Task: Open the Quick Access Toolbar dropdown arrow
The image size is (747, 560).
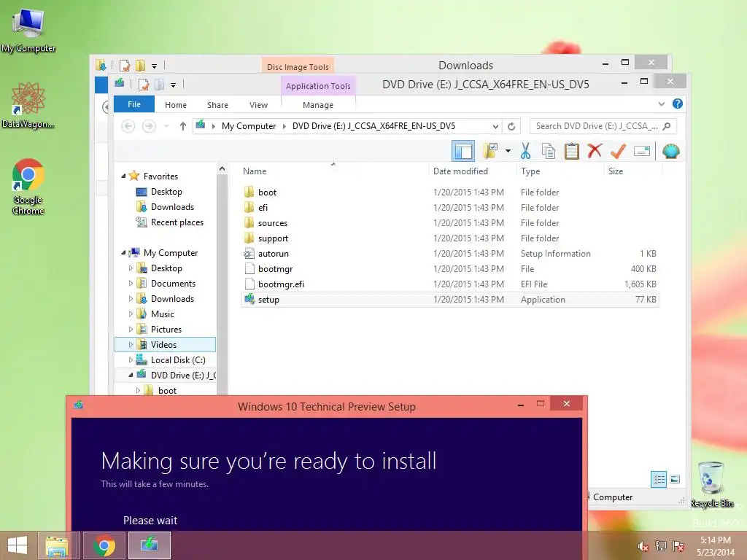Action: click(x=173, y=85)
